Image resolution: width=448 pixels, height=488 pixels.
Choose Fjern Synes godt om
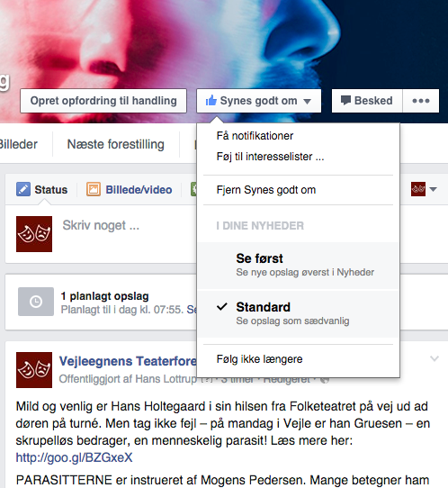click(266, 190)
